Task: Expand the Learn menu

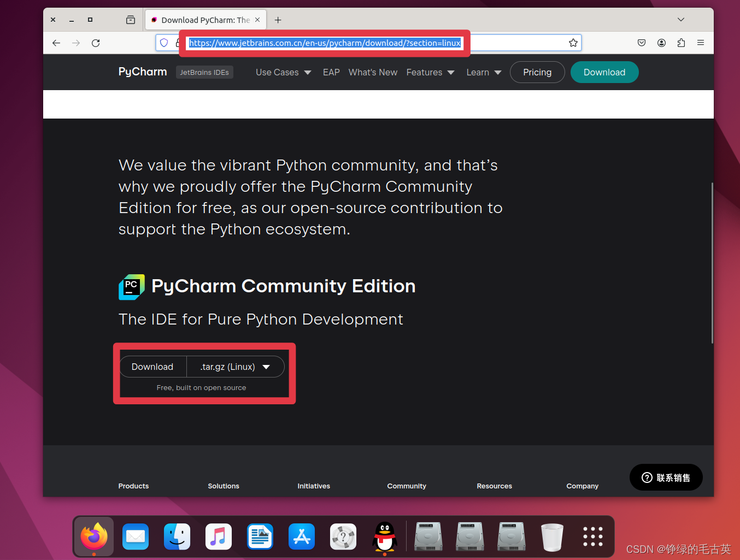Action: (x=484, y=72)
